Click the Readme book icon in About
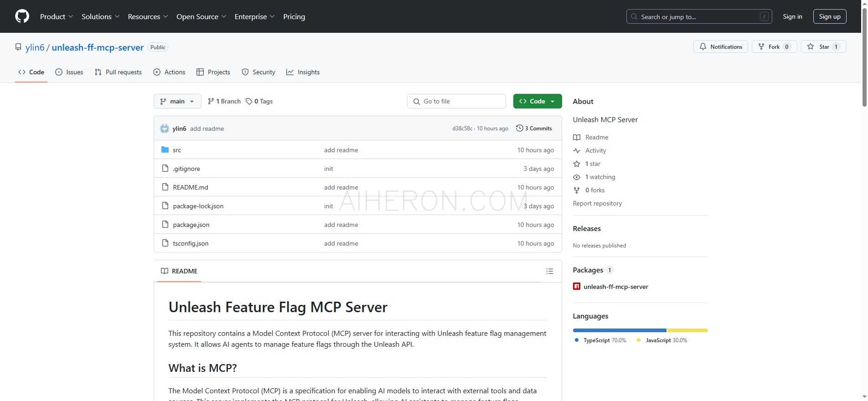The width and height of the screenshot is (868, 401). coord(577,137)
